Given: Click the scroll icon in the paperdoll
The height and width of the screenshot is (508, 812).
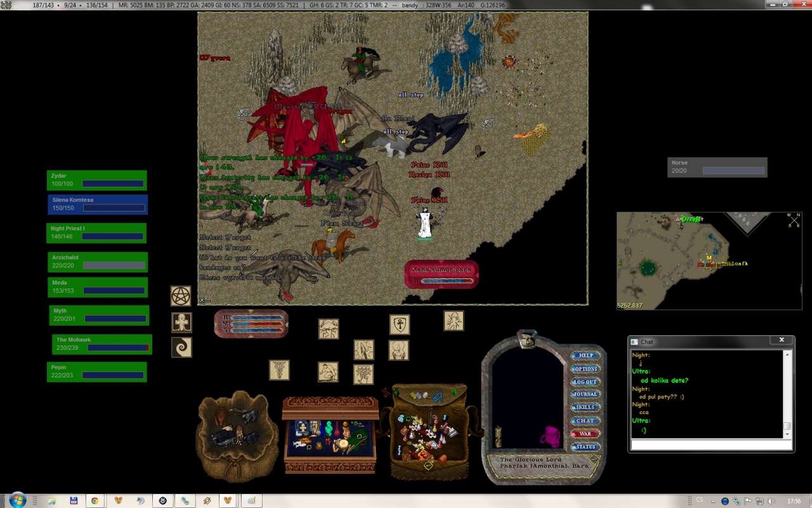Looking at the screenshot, I should click(x=499, y=437).
